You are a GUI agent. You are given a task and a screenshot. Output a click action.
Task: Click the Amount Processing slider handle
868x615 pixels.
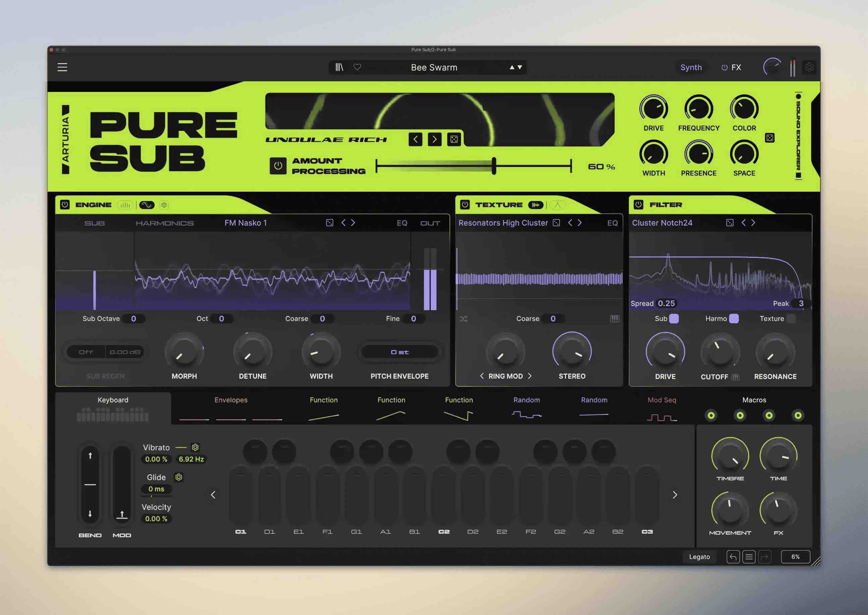[494, 166]
